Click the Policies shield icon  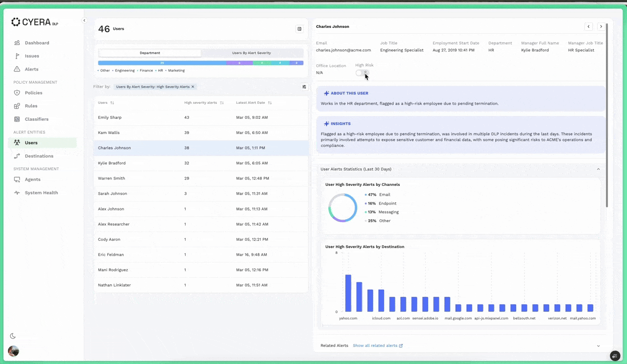17,93
